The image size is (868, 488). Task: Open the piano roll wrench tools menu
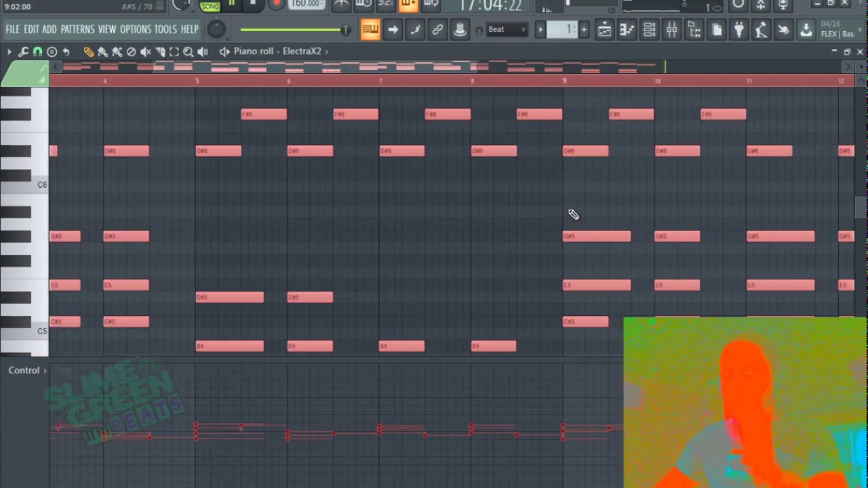pos(23,52)
